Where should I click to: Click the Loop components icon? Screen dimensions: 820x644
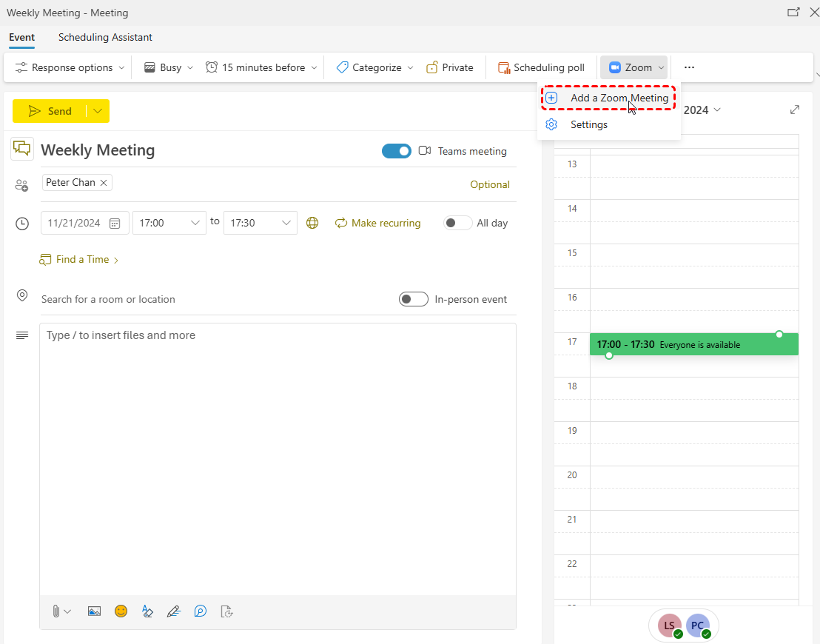(201, 611)
